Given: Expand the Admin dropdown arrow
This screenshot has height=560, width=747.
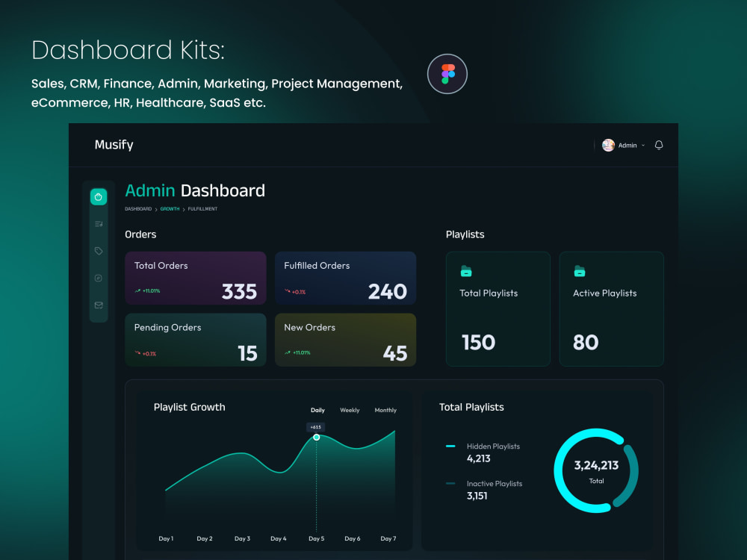Looking at the screenshot, I should [642, 146].
